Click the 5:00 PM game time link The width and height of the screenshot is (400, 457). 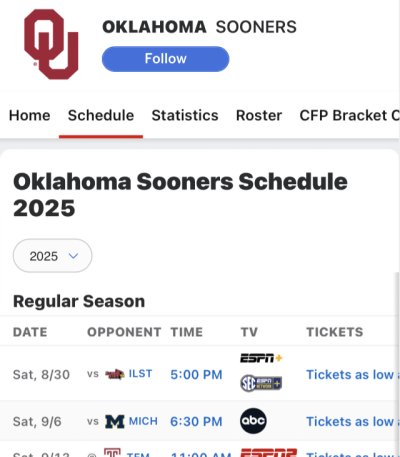(x=196, y=375)
